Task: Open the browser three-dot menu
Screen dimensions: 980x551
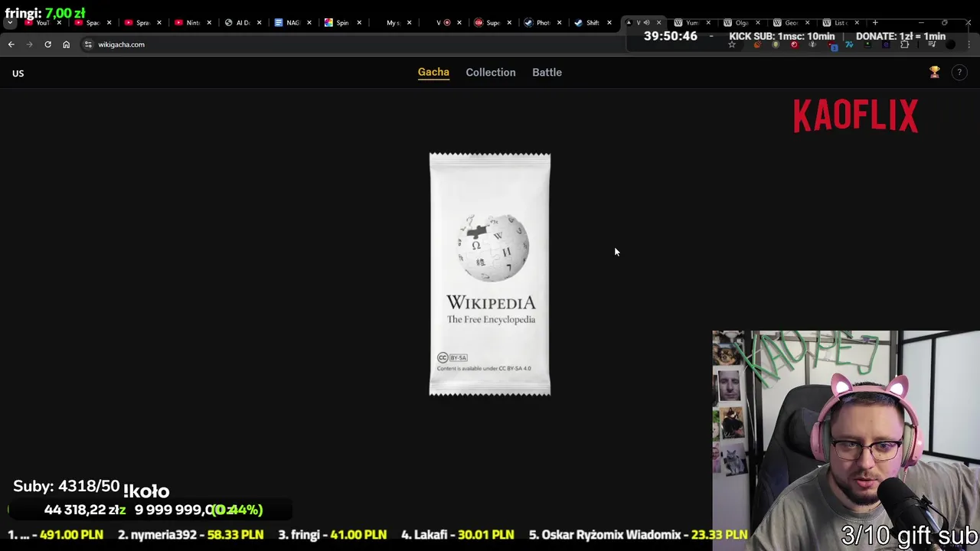Action: [x=969, y=45]
